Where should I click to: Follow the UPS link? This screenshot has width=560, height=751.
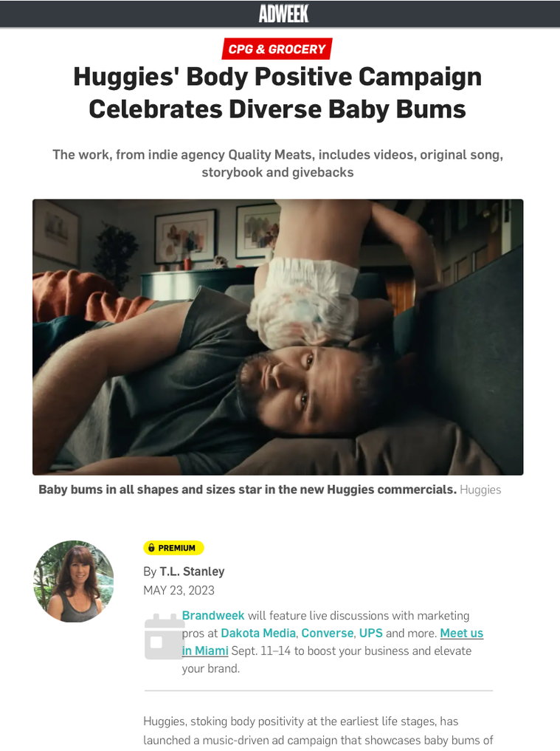tap(371, 633)
